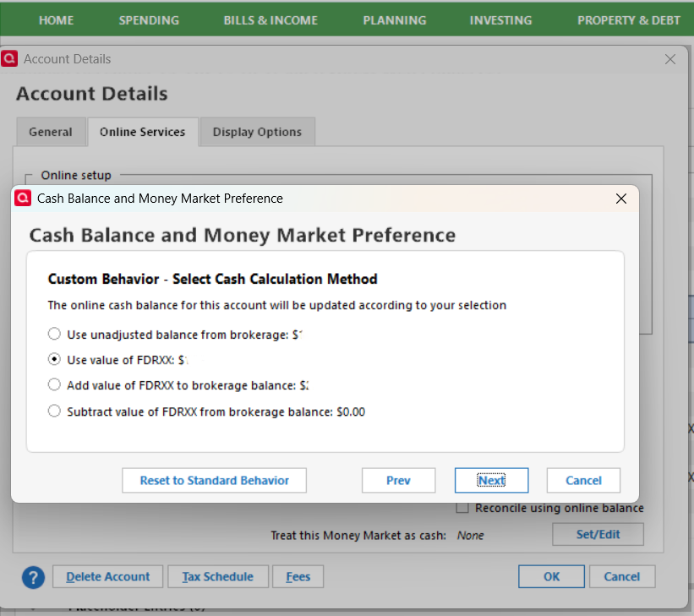Viewport: 694px width, 616px height.
Task: Open help via blue question mark icon
Action: 33,577
